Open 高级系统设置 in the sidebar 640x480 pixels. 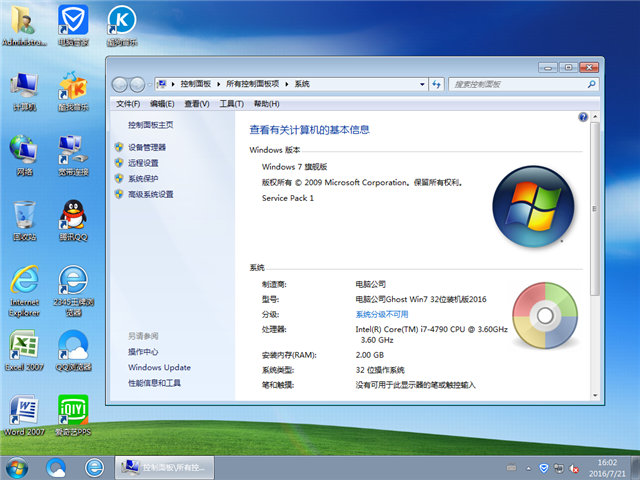pos(150,194)
